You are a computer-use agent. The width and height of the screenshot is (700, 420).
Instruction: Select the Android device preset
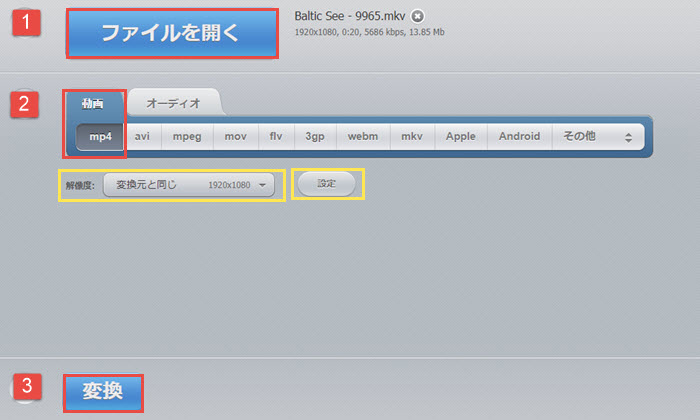520,137
